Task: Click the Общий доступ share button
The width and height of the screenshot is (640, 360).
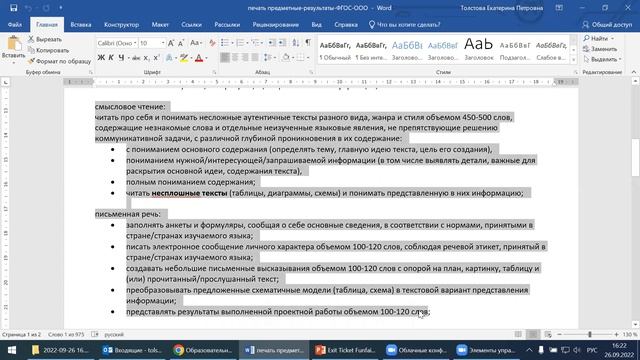Action: point(607,24)
